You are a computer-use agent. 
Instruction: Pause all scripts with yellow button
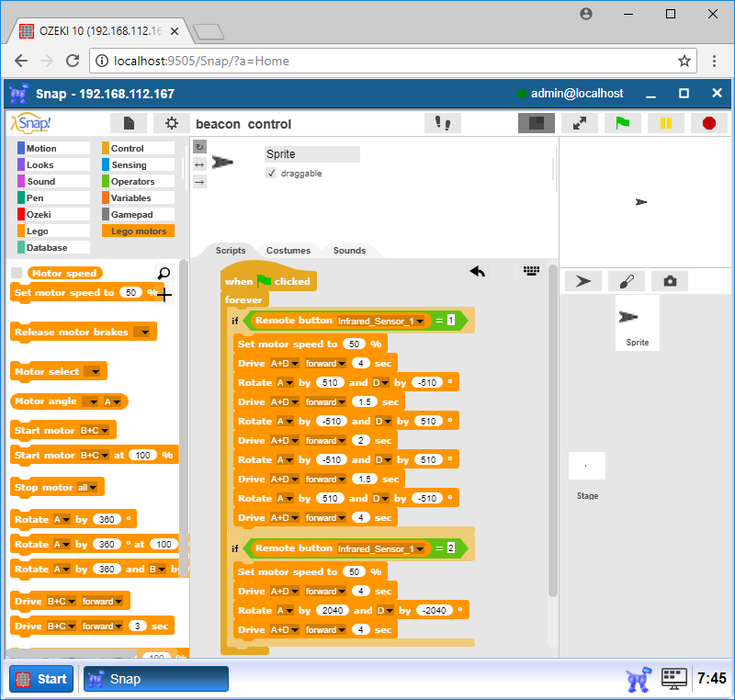click(665, 123)
